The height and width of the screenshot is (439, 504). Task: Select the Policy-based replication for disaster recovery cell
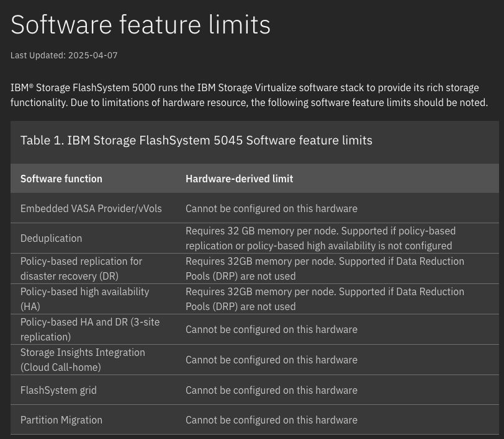point(81,268)
